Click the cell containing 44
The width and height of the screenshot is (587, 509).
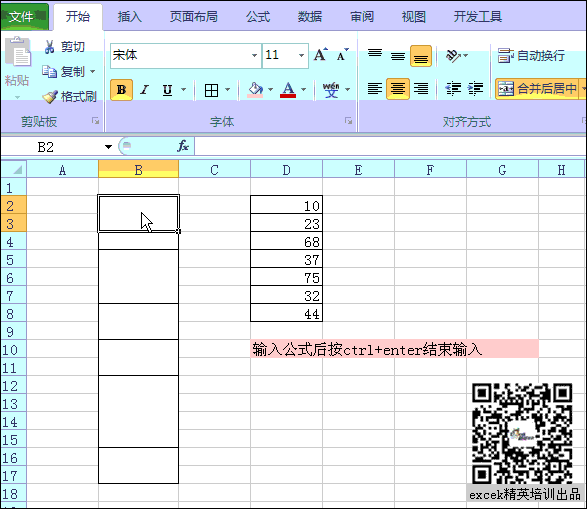coord(286,313)
